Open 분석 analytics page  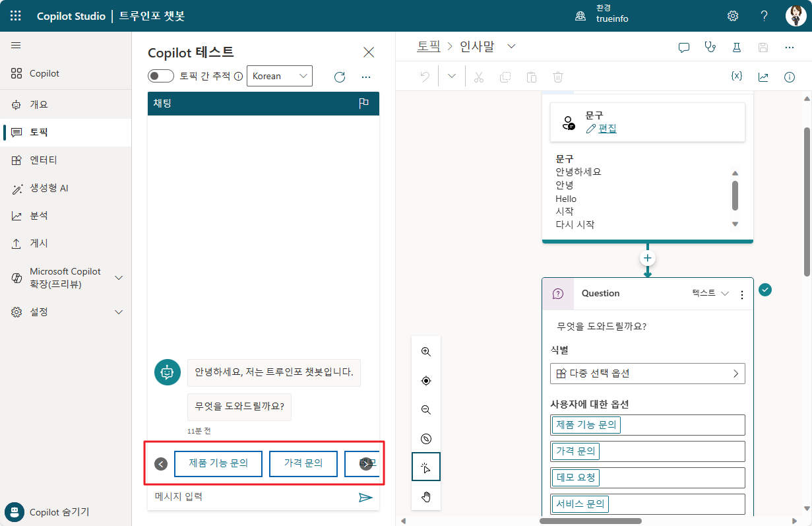tap(66, 216)
